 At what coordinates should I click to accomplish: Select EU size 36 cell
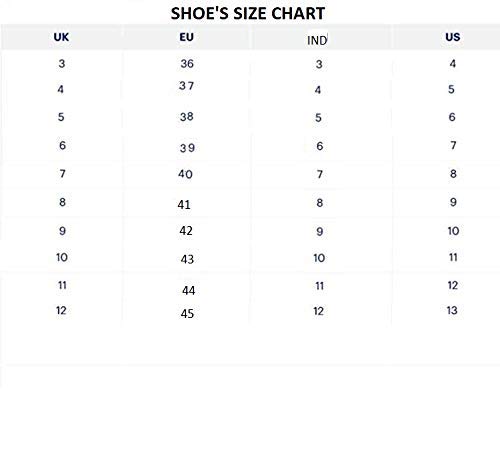187,64
